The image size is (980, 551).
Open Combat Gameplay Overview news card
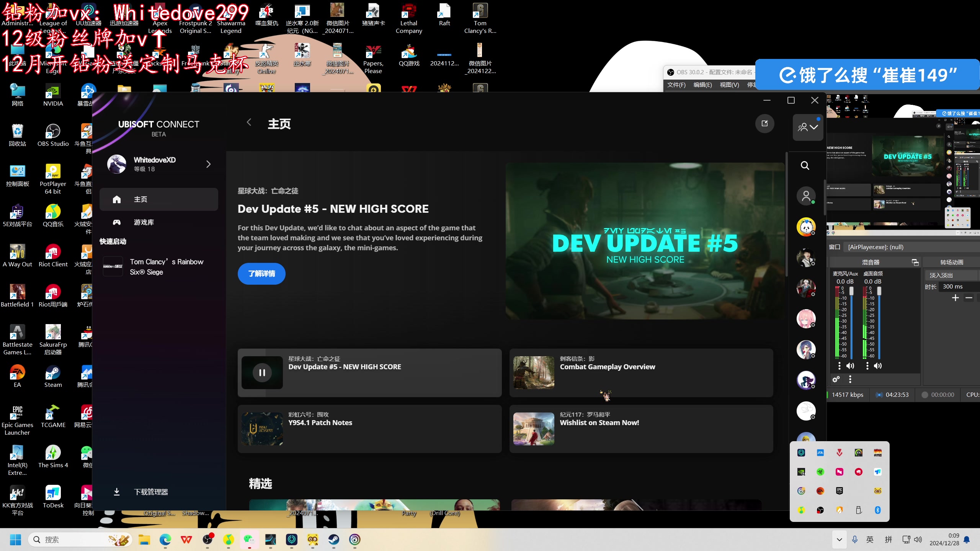[641, 373]
